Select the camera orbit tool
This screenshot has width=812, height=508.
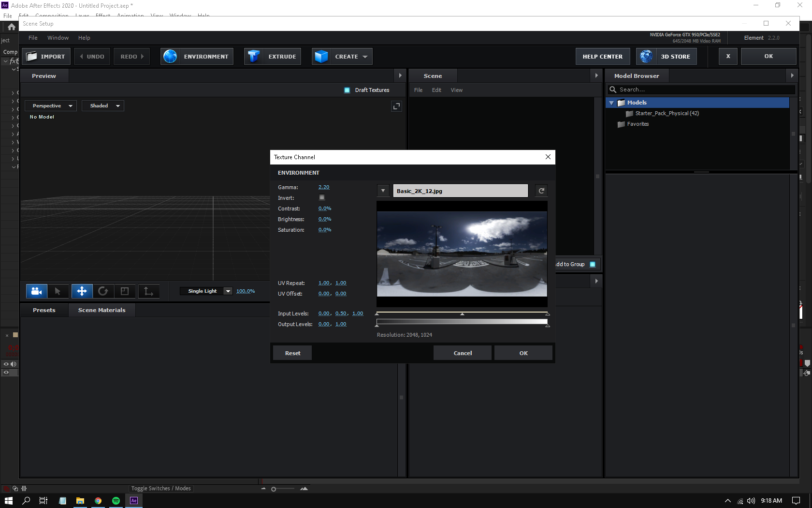36,291
